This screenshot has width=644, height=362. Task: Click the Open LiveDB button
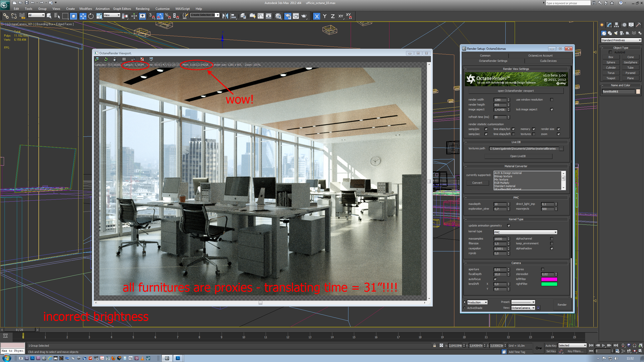coord(518,156)
